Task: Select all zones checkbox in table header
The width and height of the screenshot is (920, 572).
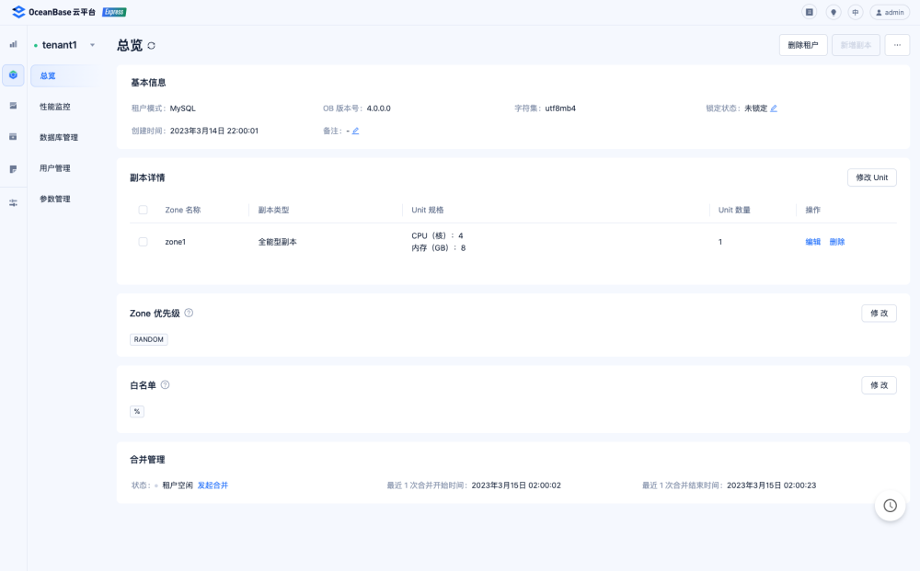Action: click(x=143, y=209)
